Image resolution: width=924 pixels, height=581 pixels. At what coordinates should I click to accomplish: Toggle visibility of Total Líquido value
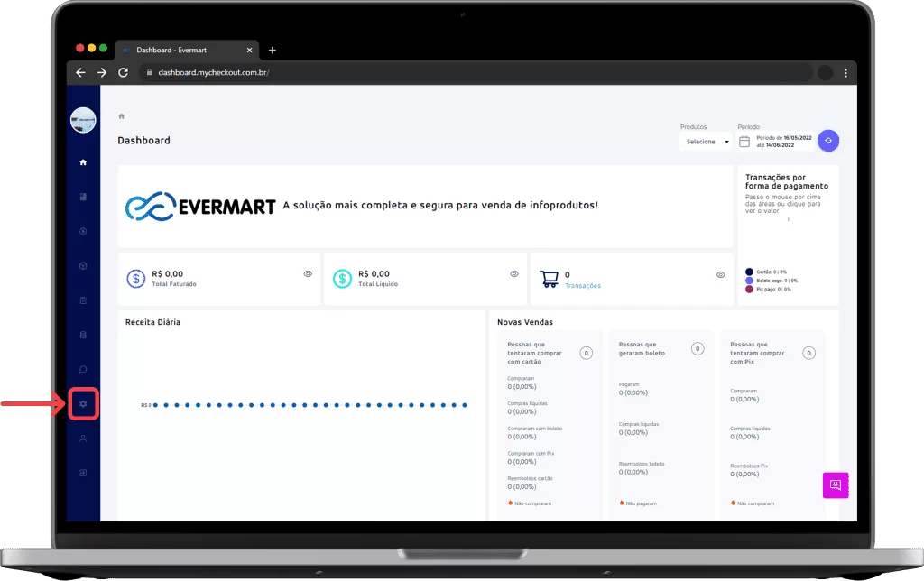pos(513,273)
